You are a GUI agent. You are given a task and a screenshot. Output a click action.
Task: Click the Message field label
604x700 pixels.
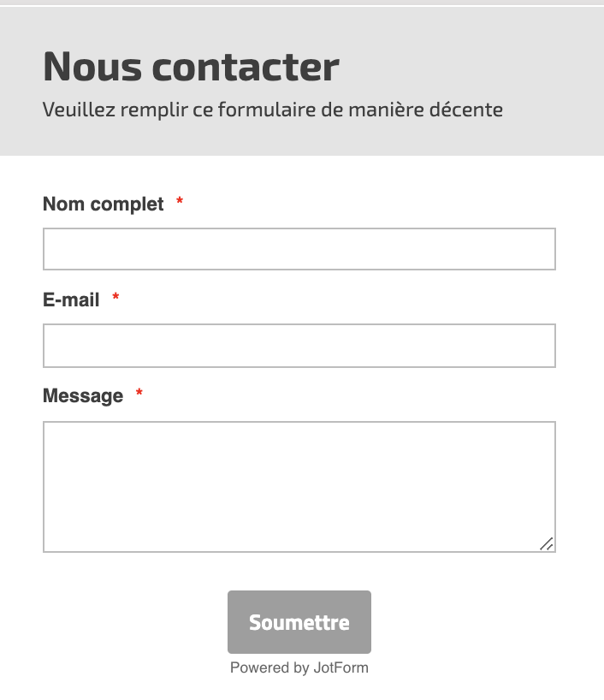coord(81,395)
